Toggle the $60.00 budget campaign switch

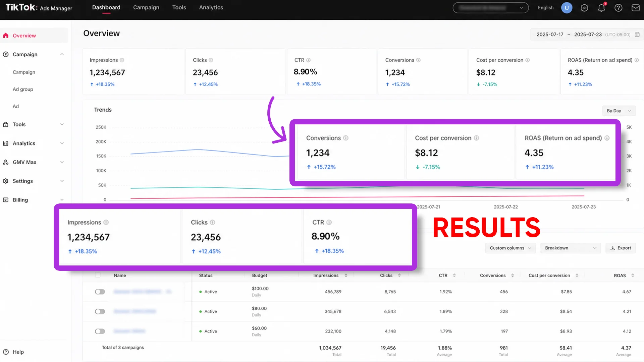pyautogui.click(x=100, y=331)
